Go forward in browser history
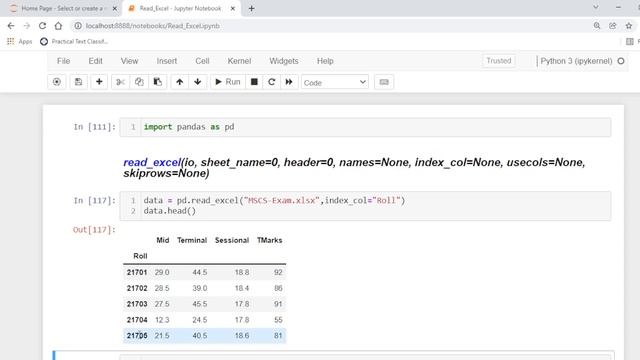Viewport: 640px width, 360px height. pos(27,26)
